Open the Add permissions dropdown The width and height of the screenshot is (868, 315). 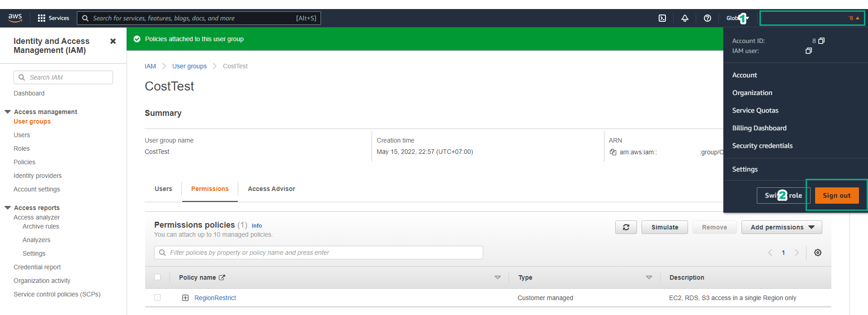point(782,227)
